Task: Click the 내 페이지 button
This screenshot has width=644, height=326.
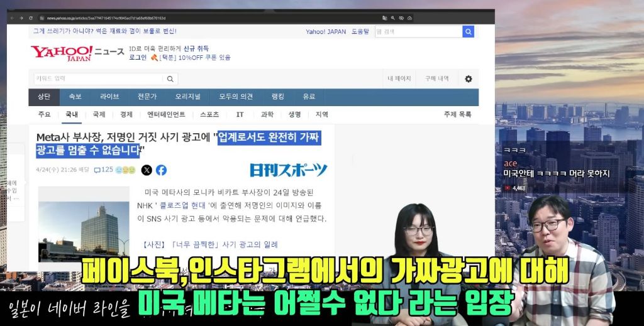Action: pos(399,79)
